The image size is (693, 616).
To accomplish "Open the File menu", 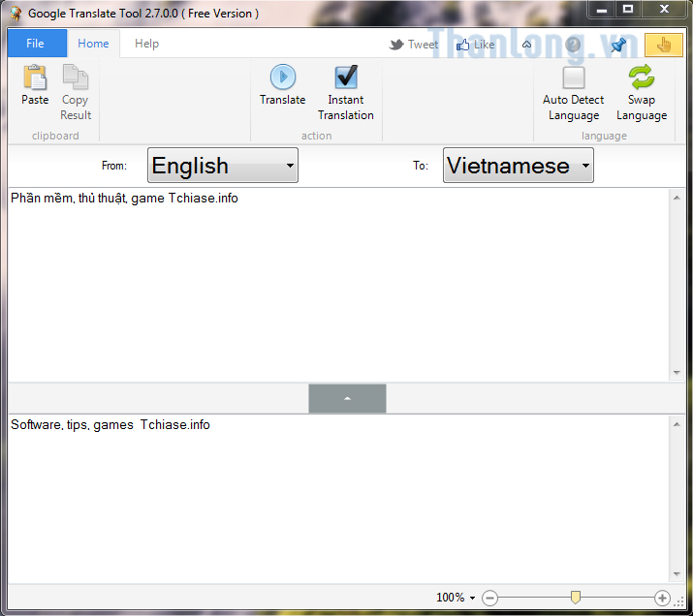I will point(36,44).
